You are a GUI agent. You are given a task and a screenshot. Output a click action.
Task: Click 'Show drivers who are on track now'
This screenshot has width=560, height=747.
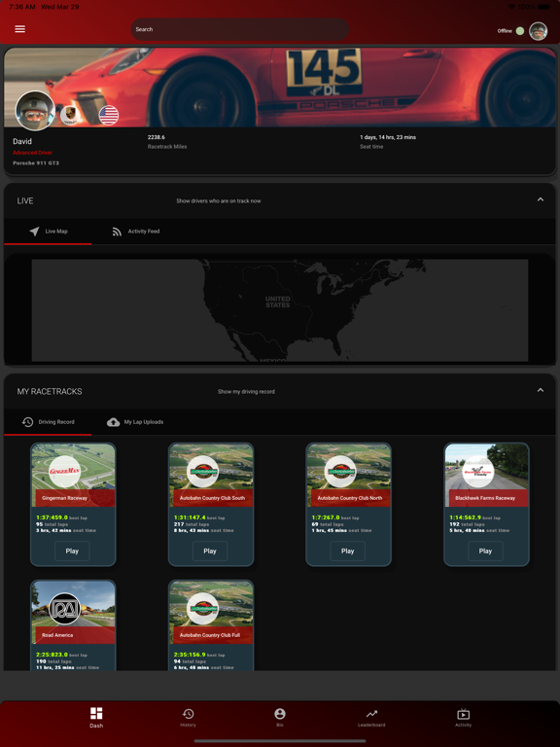coord(219,201)
